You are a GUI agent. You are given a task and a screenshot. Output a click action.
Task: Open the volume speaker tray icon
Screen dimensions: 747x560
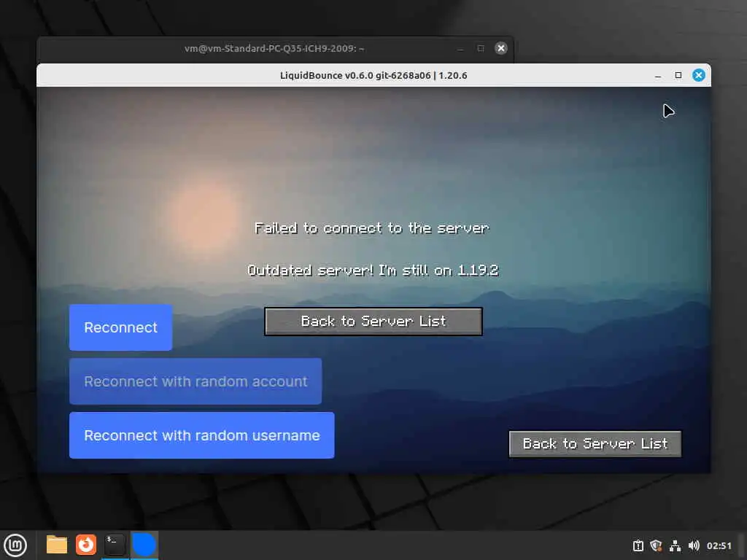tap(694, 545)
